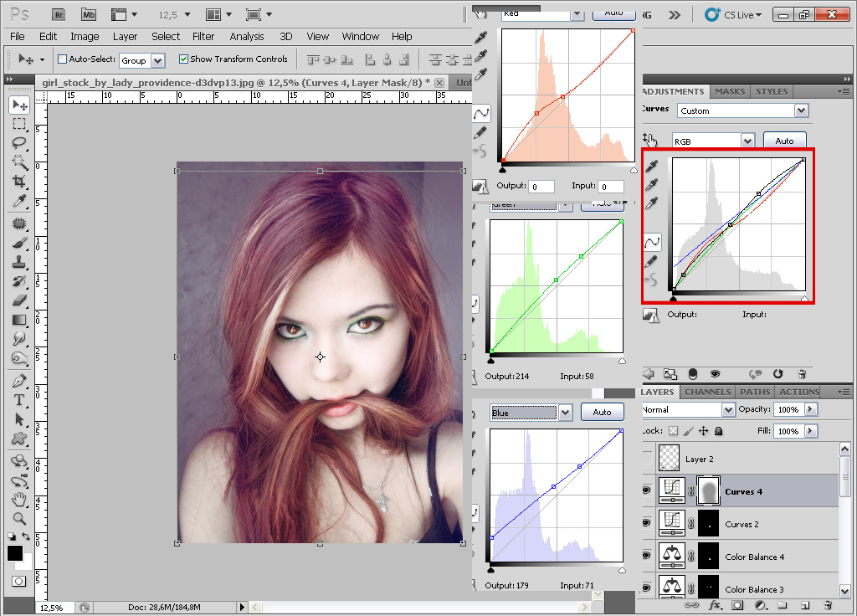Screen dimensions: 857x616
Task: Click Auto button beside RGB channel
Action: [x=784, y=141]
